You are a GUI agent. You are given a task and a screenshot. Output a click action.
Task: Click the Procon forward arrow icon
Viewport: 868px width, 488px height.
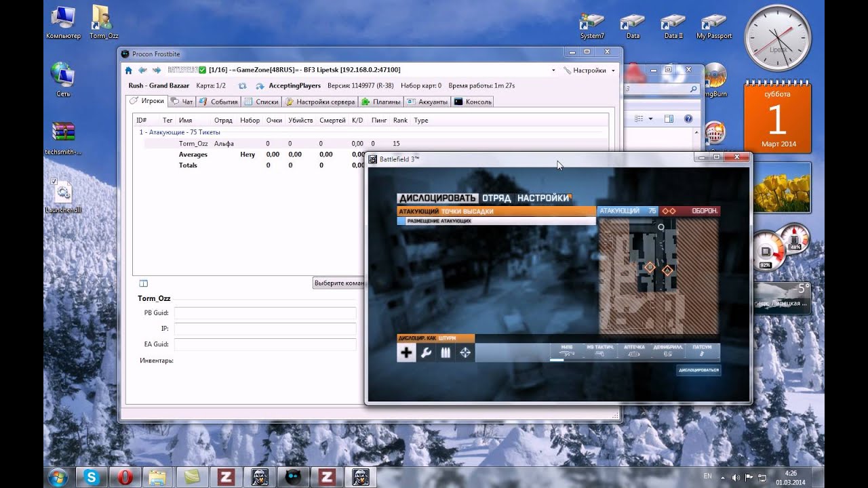pos(157,70)
